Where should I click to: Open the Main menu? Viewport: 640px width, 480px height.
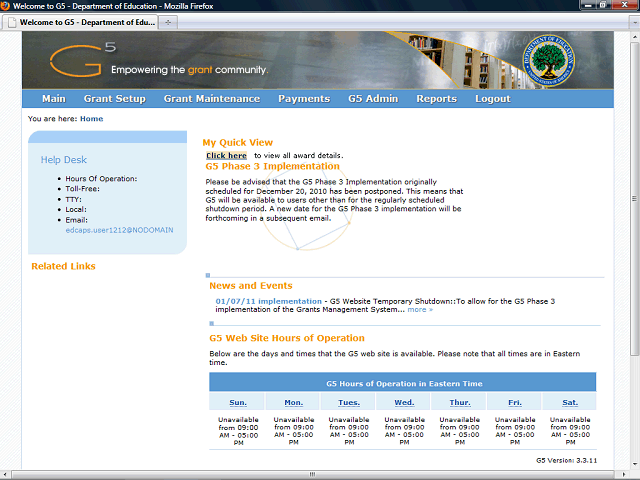(54, 99)
